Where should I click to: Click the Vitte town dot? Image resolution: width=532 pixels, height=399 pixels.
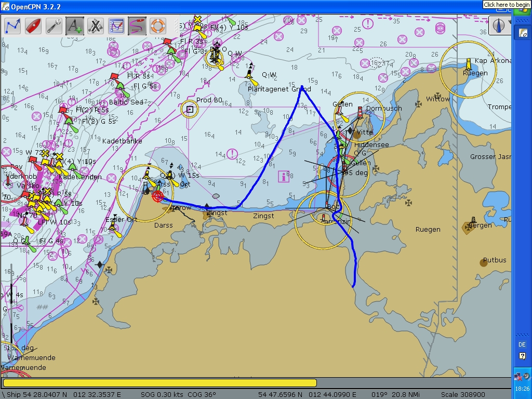pyautogui.click(x=357, y=135)
